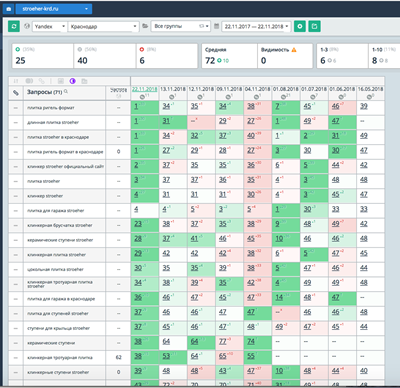
Task: Click the red circle icon above 6
Action: (142, 49)
